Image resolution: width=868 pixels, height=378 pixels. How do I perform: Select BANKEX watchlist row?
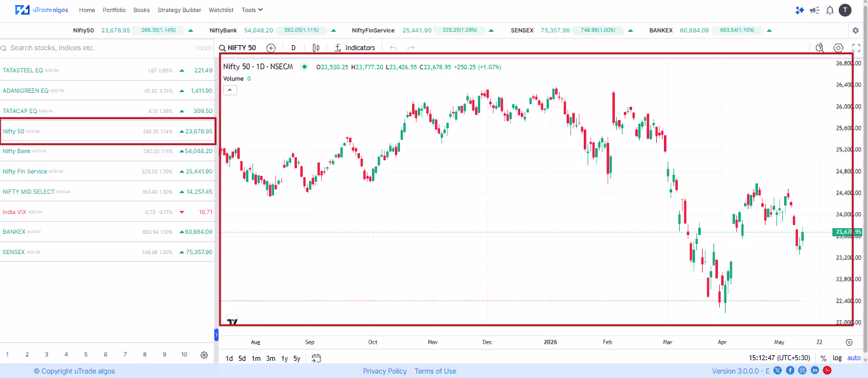point(107,232)
